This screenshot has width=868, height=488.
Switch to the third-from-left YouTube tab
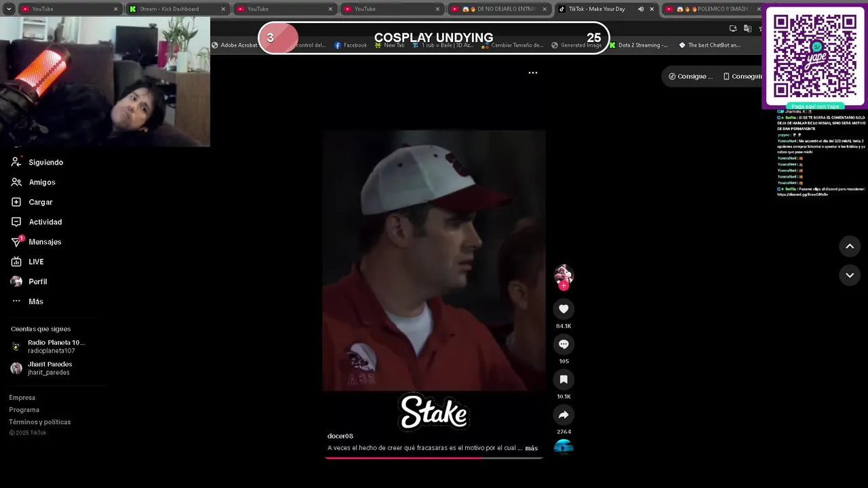click(283, 9)
